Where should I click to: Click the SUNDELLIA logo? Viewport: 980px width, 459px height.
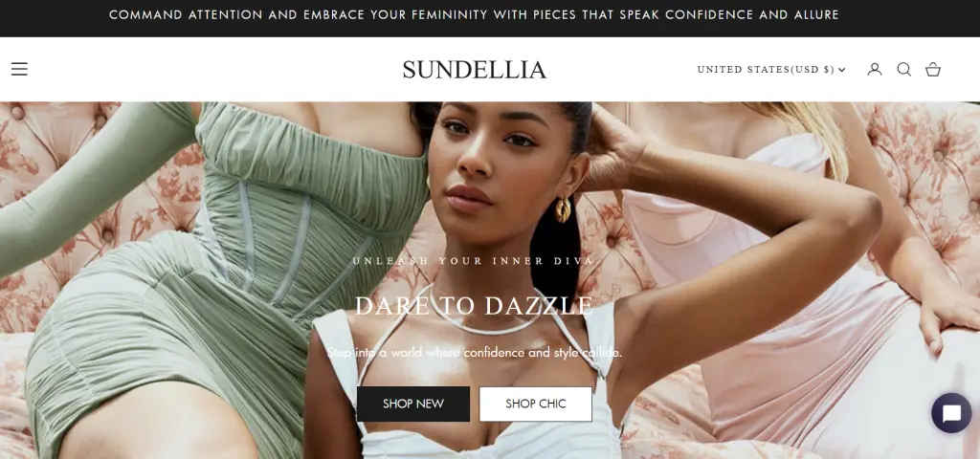coord(475,69)
